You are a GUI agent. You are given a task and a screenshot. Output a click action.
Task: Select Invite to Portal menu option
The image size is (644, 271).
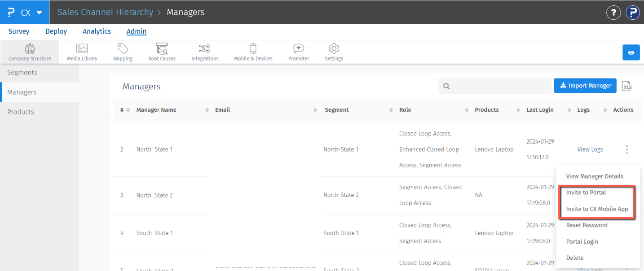586,192
